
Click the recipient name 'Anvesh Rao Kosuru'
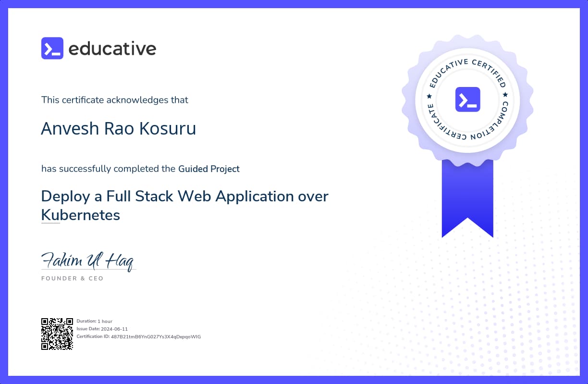pyautogui.click(x=119, y=128)
